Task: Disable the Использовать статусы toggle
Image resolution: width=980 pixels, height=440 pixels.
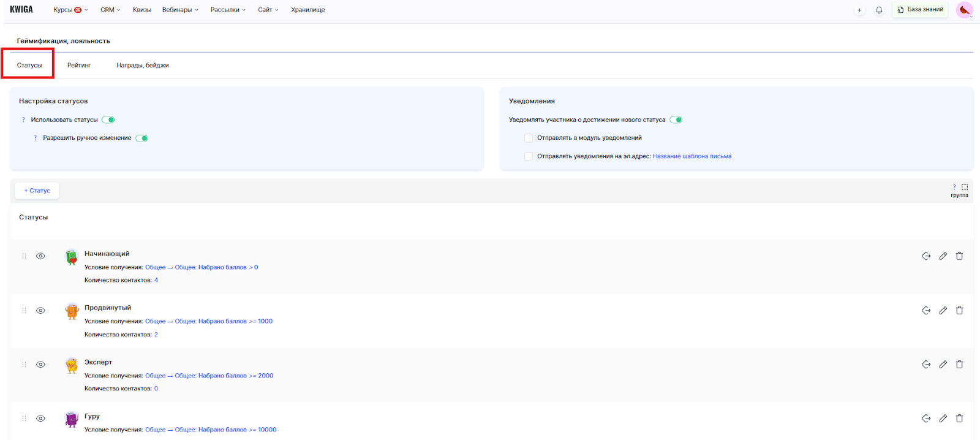Action: click(108, 120)
